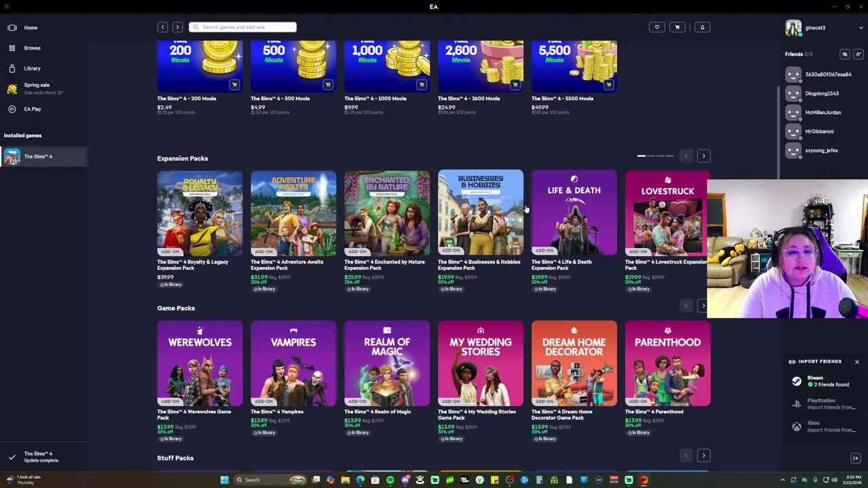Select friend xxyoung_jefex in Friends list

click(823, 150)
